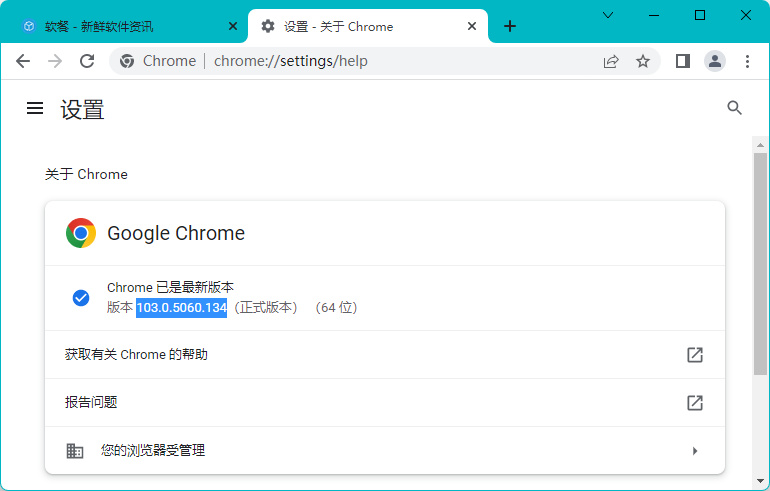Viewport: 770px width, 491px height.
Task: Click the vertical scrollbar on settings page
Action: [760, 260]
